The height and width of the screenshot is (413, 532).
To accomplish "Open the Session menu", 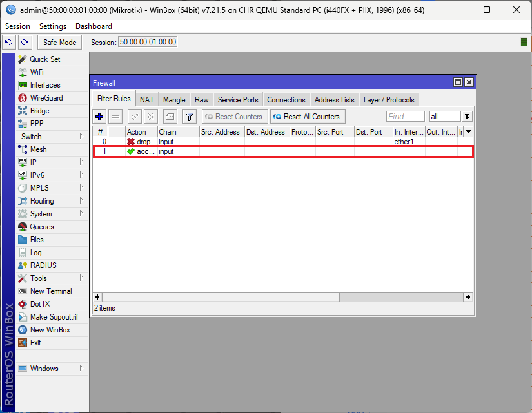I will (x=17, y=26).
